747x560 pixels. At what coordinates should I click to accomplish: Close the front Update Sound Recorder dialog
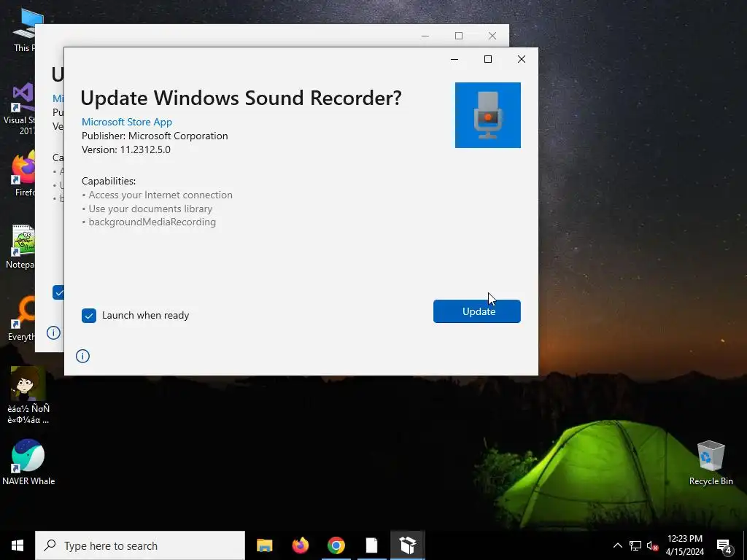click(521, 59)
